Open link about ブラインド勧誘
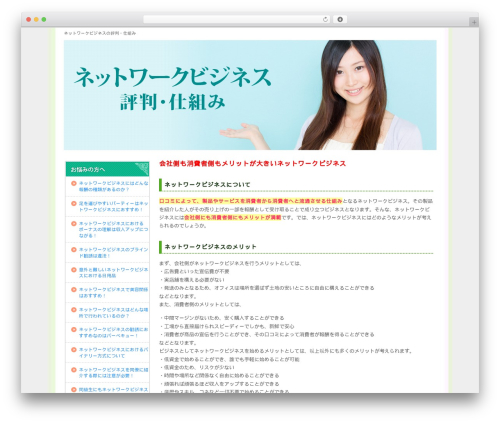Image resolution: width=500 pixels, height=423 pixels. 113,253
